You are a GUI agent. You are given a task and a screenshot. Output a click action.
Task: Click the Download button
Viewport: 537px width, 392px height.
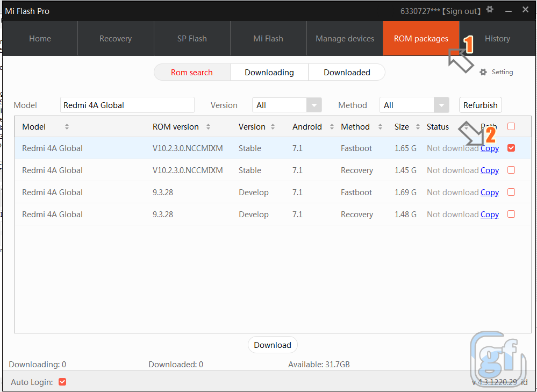(x=273, y=345)
